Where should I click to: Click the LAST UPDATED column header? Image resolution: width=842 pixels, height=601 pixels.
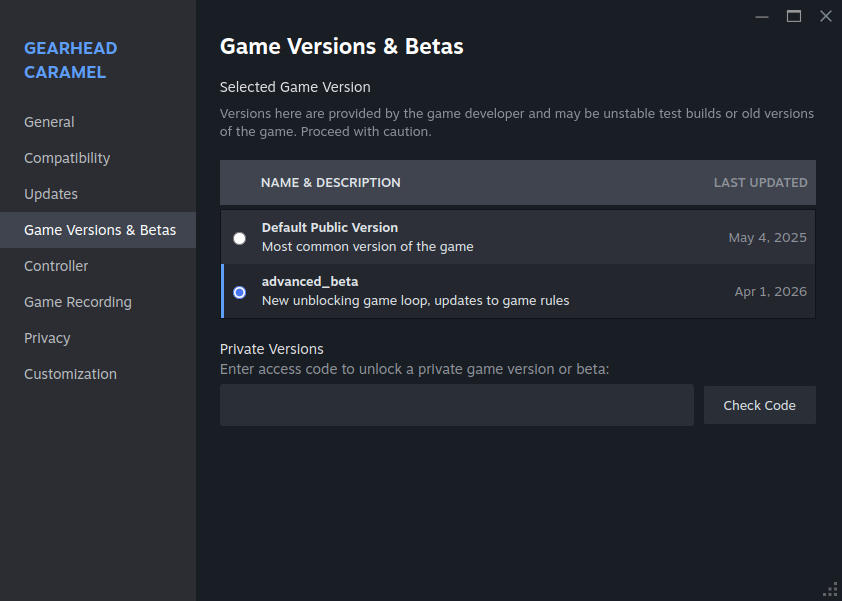click(x=760, y=183)
